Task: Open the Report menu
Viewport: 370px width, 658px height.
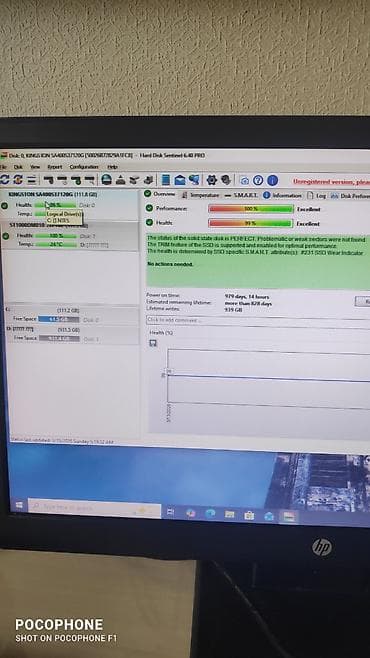Action: (55, 167)
